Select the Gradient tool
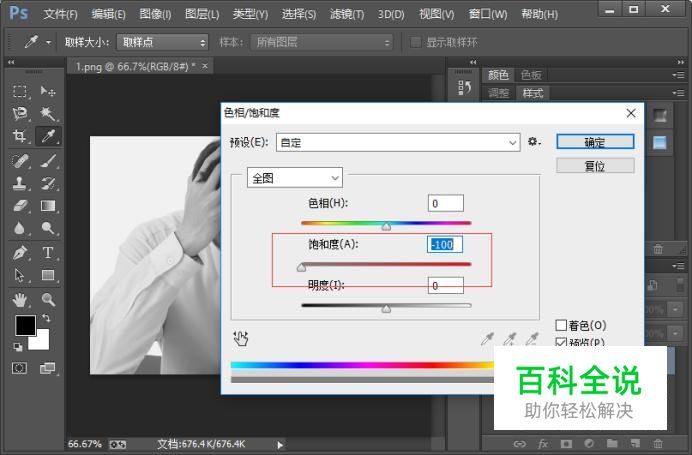Screen dimensions: 692x455 pos(48,206)
